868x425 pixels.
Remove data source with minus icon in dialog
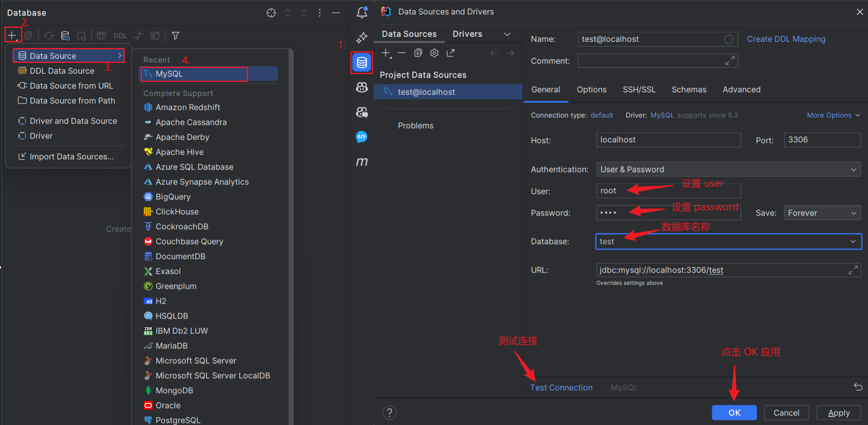pos(402,53)
